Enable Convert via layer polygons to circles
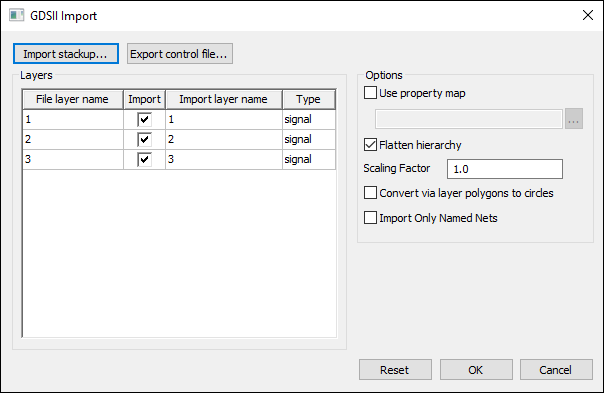 (x=371, y=193)
